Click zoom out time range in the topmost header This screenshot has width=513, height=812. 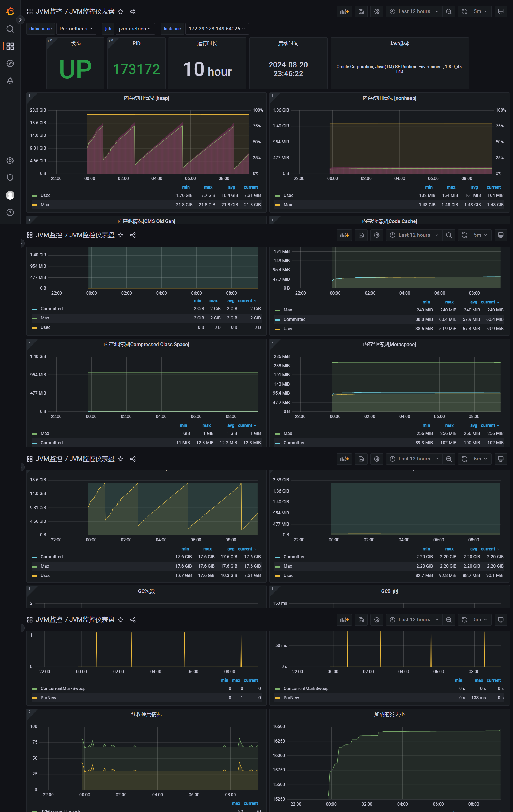pyautogui.click(x=449, y=11)
